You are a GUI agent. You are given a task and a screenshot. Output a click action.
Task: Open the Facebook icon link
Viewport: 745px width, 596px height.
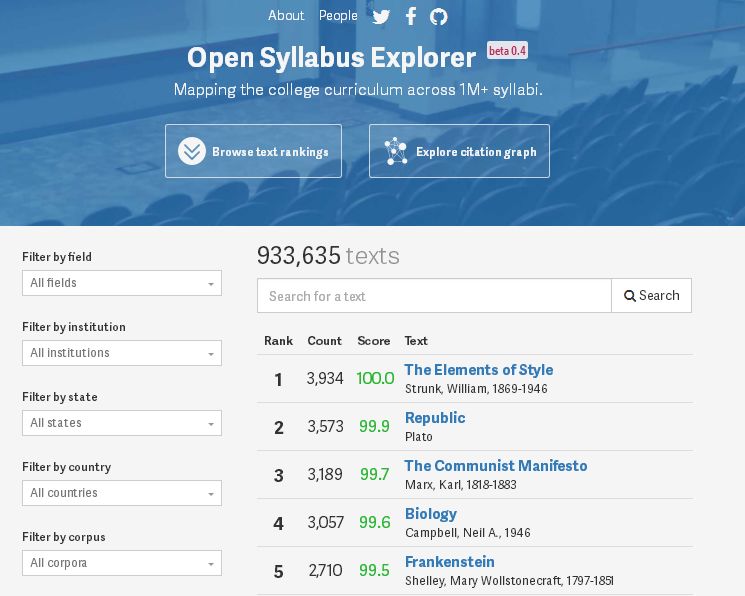click(411, 16)
